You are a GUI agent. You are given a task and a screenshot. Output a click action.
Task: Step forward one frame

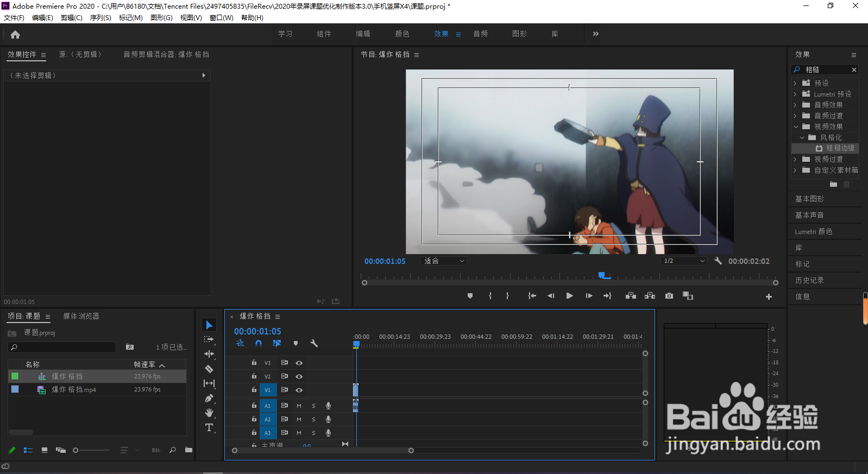click(x=589, y=296)
